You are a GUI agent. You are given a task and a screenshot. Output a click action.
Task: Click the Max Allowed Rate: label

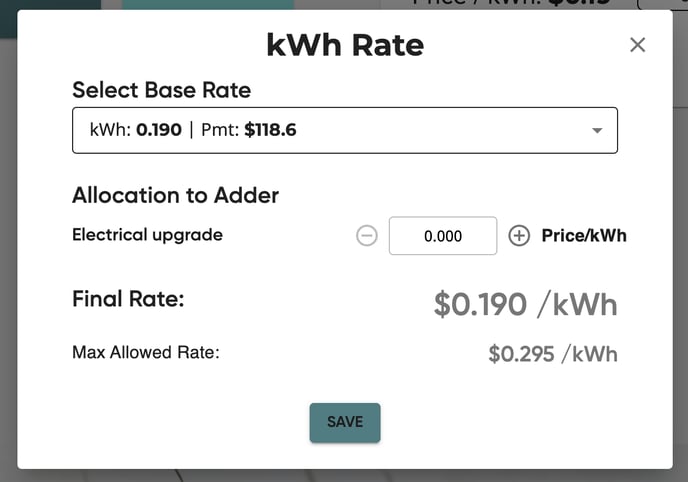point(146,352)
